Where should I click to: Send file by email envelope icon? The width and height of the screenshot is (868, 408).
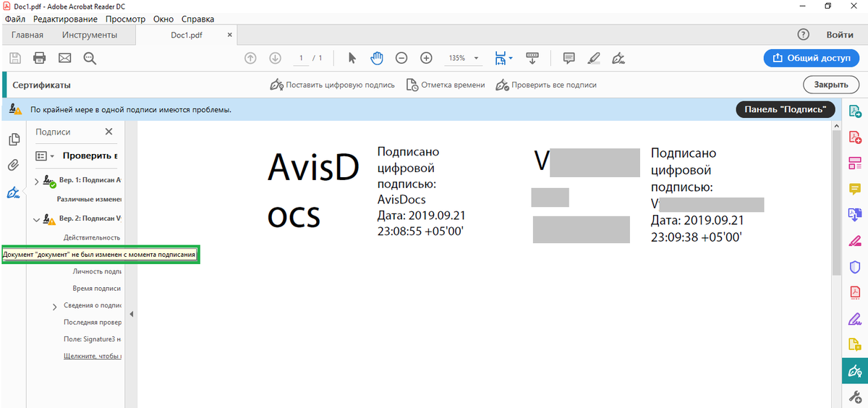[x=65, y=58]
